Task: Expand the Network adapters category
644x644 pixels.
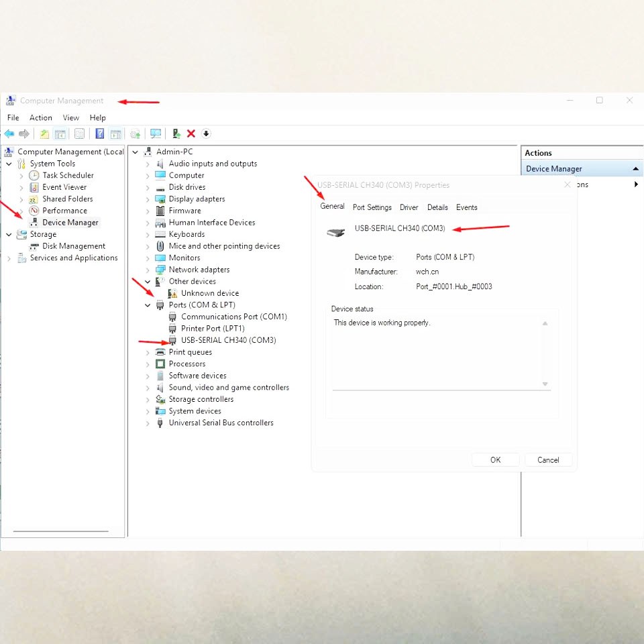Action: tap(148, 270)
